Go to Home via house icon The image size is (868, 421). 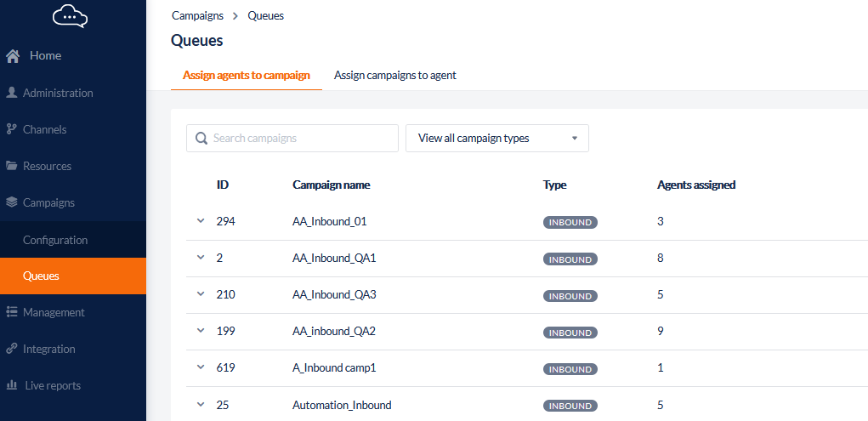click(x=14, y=56)
